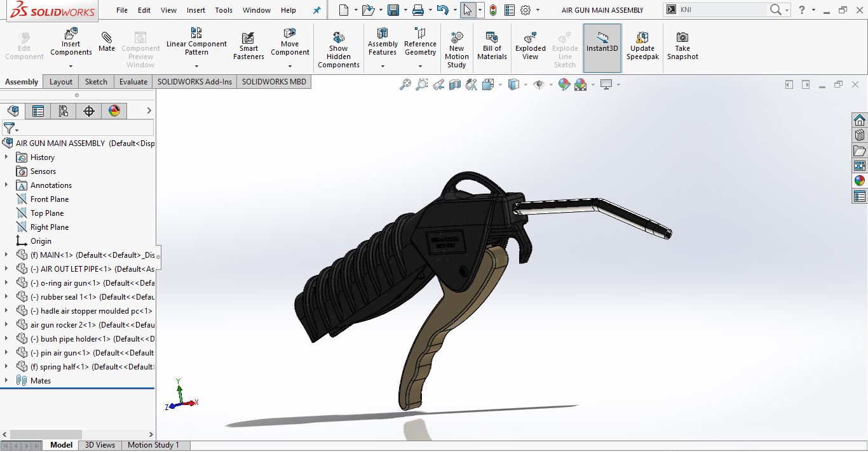Image resolution: width=868 pixels, height=452 pixels.
Task: Open Assembly Features tool
Action: 383,42
